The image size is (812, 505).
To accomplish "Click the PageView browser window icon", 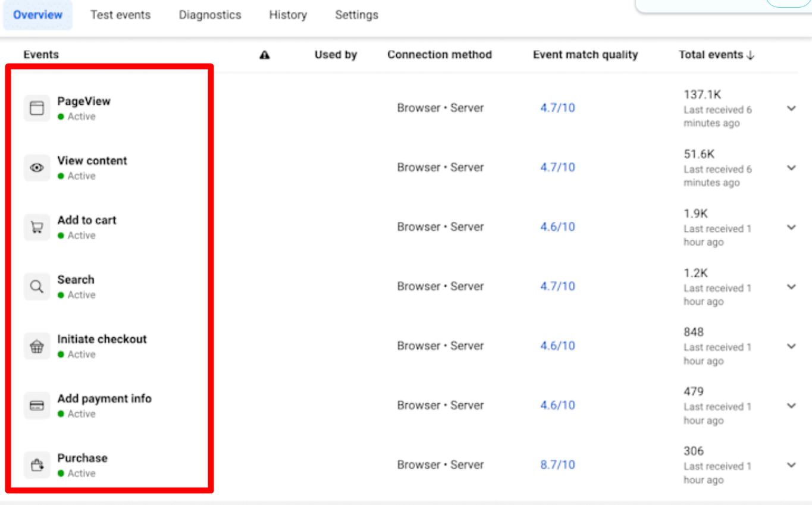I will click(x=37, y=108).
